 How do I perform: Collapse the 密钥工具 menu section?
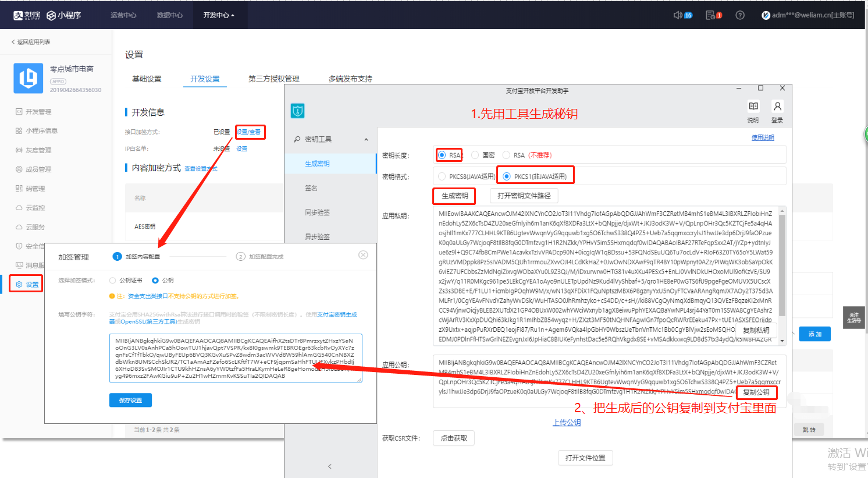click(366, 139)
